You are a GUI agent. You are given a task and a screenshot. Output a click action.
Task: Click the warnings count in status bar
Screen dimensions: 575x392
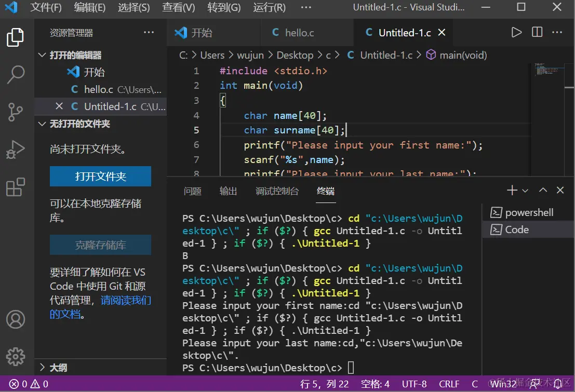click(x=39, y=384)
